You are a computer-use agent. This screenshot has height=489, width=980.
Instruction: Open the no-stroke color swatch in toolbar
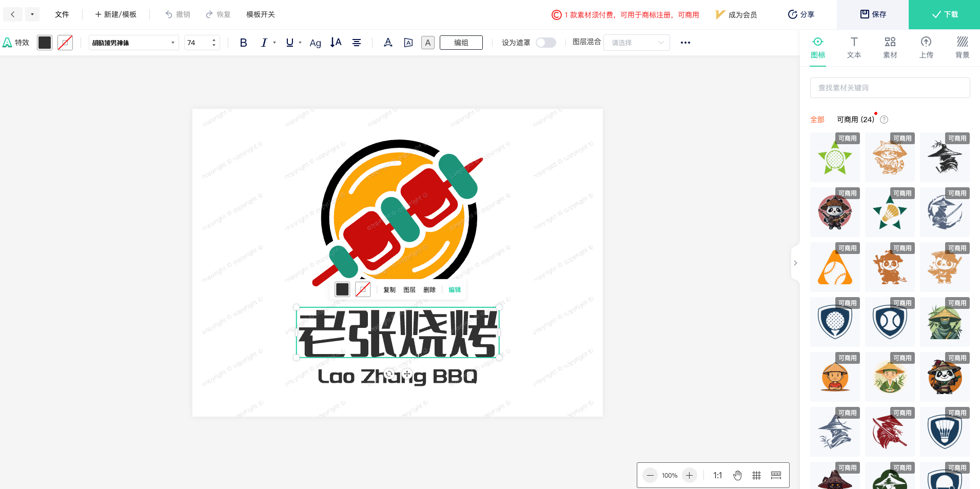(x=65, y=43)
